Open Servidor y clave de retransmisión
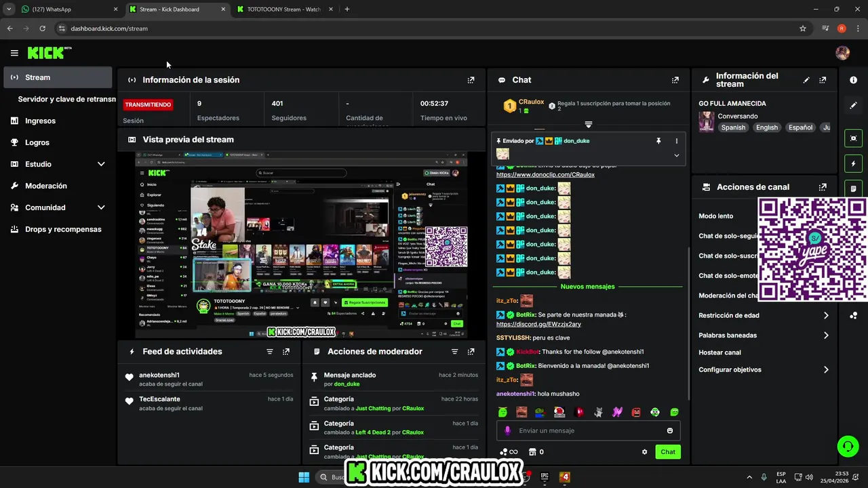This screenshot has height=488, width=868. pos(67,99)
